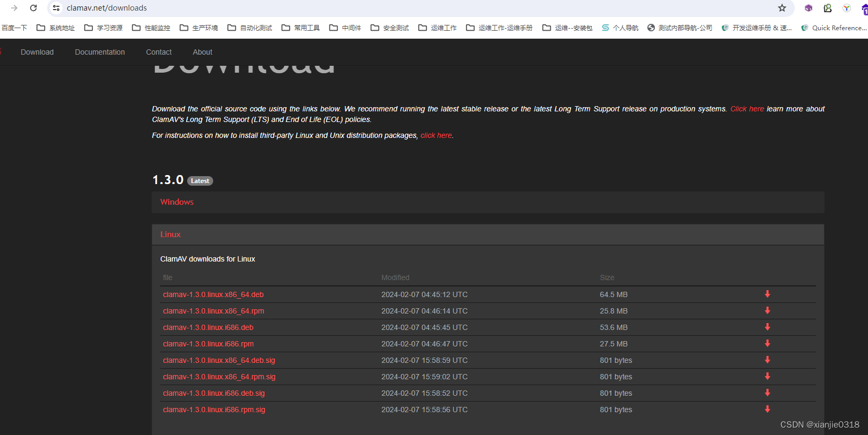Screen dimensions: 868x435
Task: Open the Y-shaped circle extension icon
Action: (x=847, y=8)
